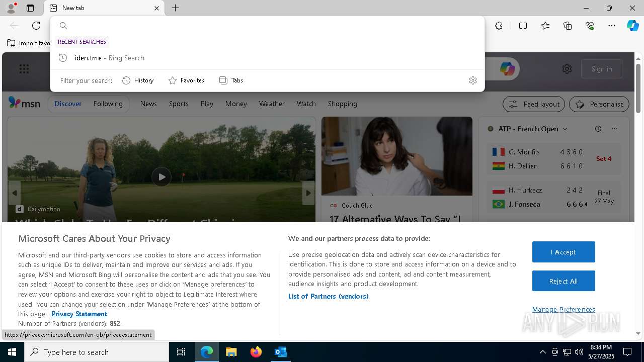Click the Personalise button

pyautogui.click(x=599, y=104)
